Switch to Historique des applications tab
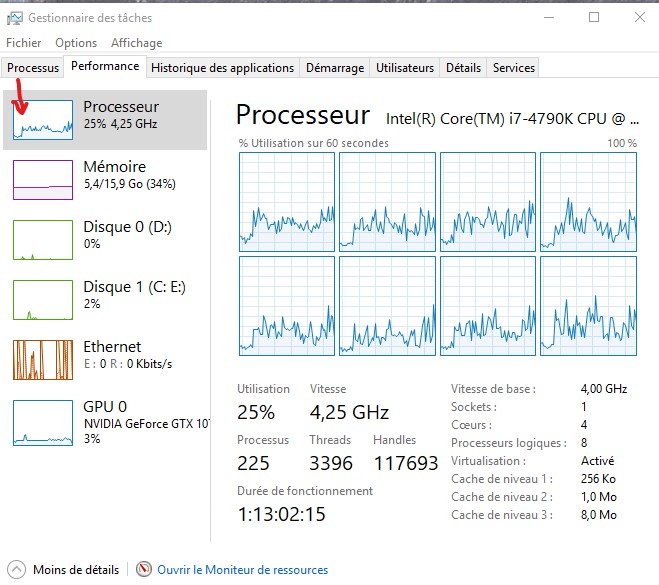The width and height of the screenshot is (659, 585). [x=222, y=68]
